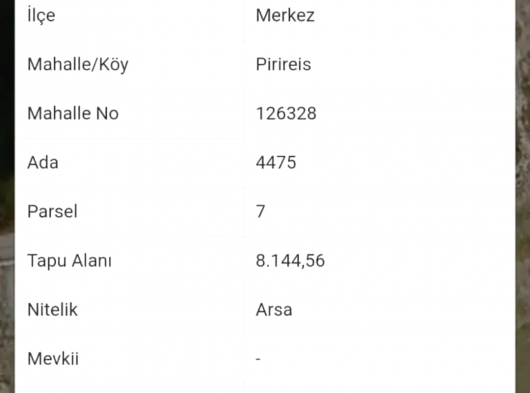Click the map imagery right of panel
This screenshot has height=393, width=530.
[x=523, y=196]
